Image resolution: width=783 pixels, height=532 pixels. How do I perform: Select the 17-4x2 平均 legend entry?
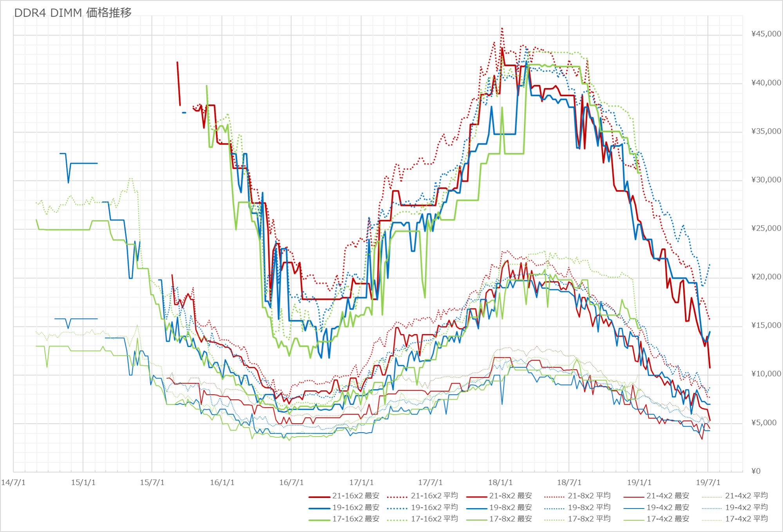click(x=746, y=519)
